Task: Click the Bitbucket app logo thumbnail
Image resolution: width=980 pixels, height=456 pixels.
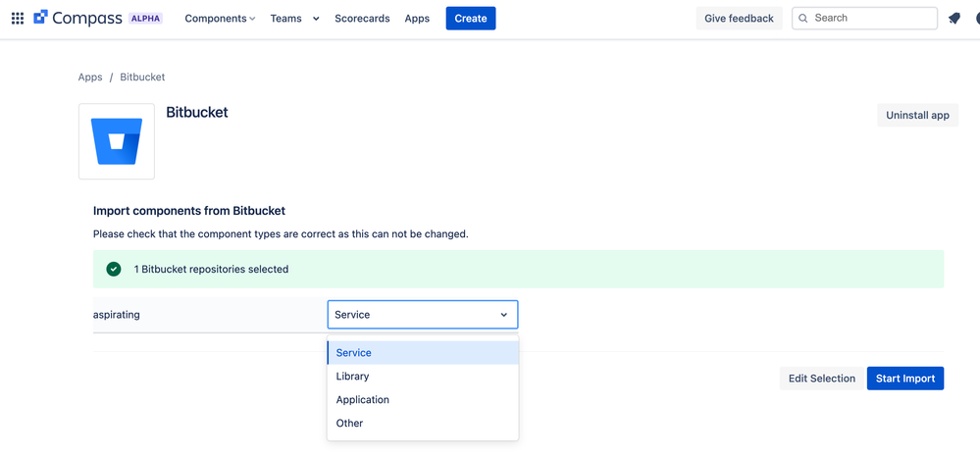Action: click(117, 141)
